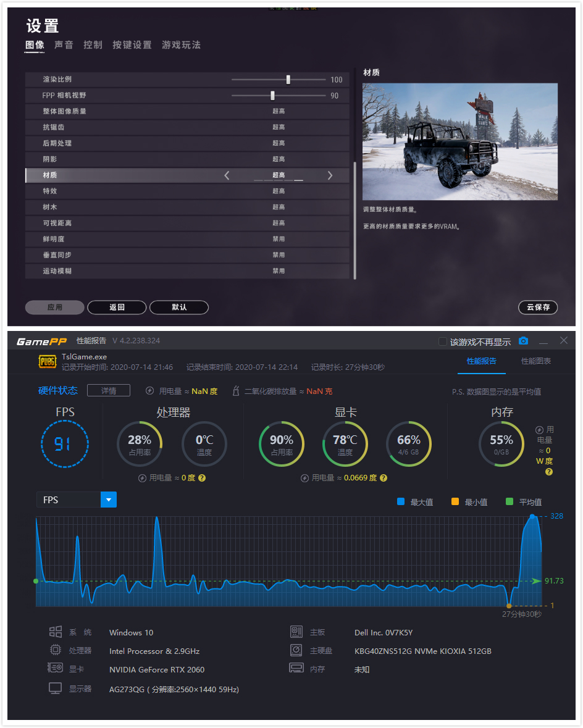The image size is (583, 728).
Task: Toggle the blue 最大值 legend series
Action: pyautogui.click(x=401, y=501)
